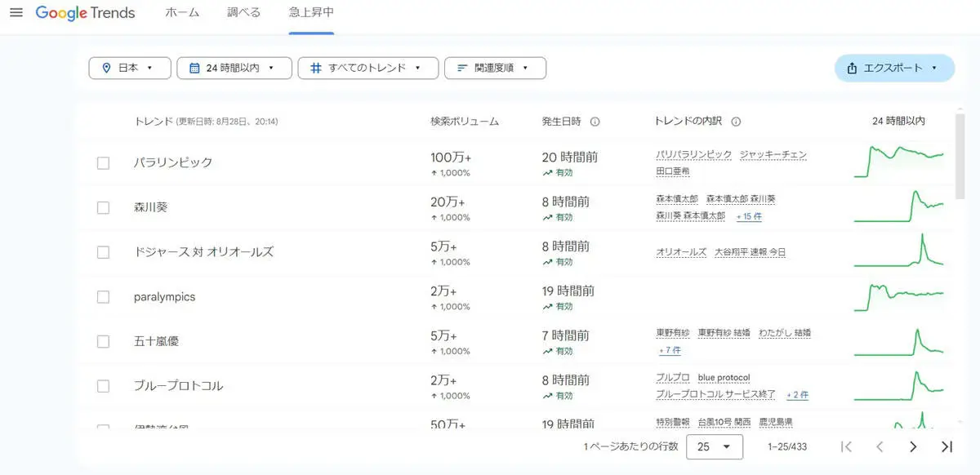Open the 関連度順 sort dropdown
This screenshot has height=475, width=980.
[x=495, y=69]
